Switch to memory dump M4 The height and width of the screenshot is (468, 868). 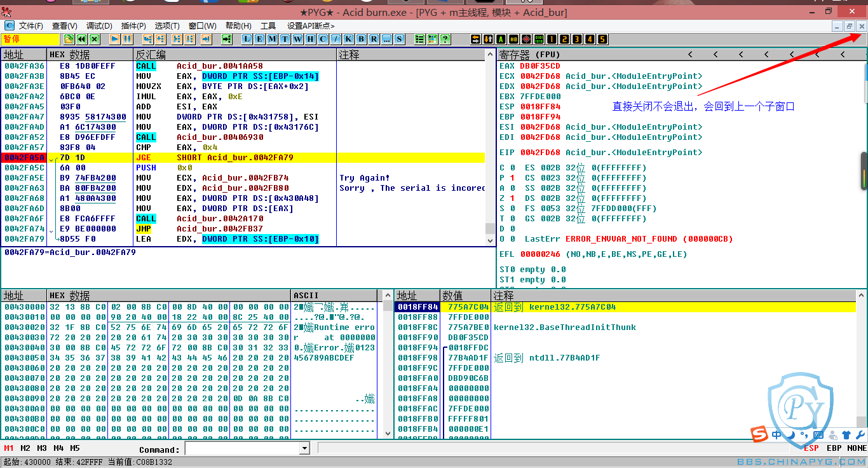point(58,448)
